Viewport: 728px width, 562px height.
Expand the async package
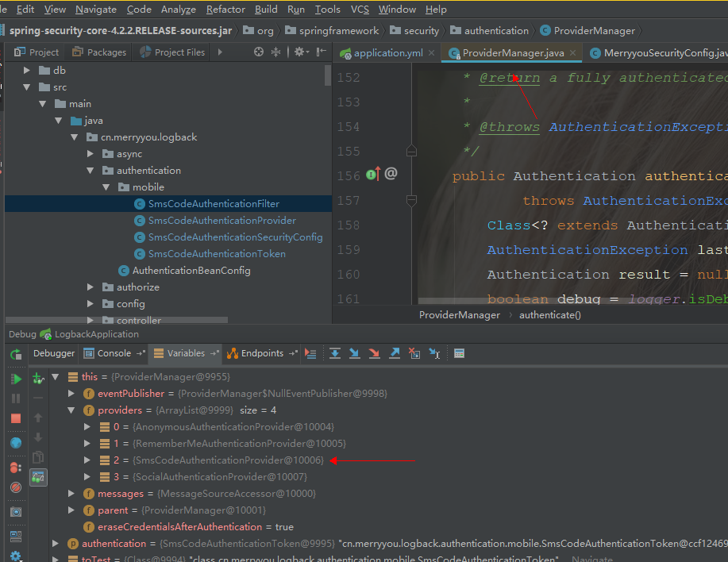(x=90, y=154)
